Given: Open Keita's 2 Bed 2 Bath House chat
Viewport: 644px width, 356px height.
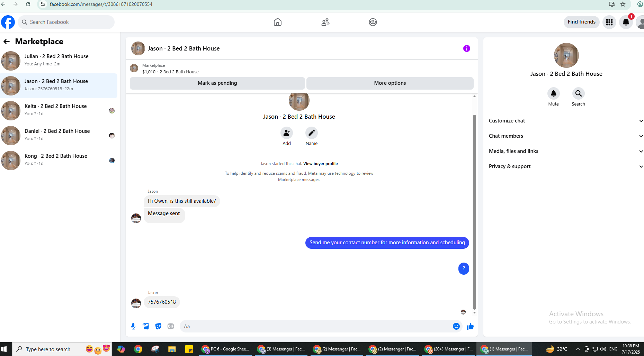Looking at the screenshot, I should pos(59,111).
